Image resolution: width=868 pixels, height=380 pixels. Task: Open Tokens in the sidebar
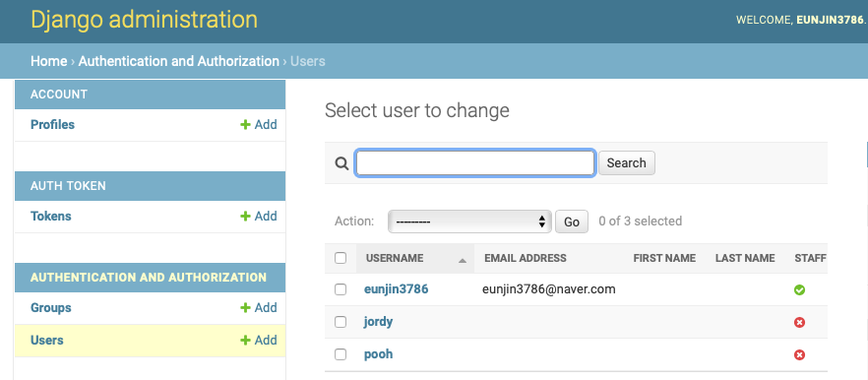51,216
